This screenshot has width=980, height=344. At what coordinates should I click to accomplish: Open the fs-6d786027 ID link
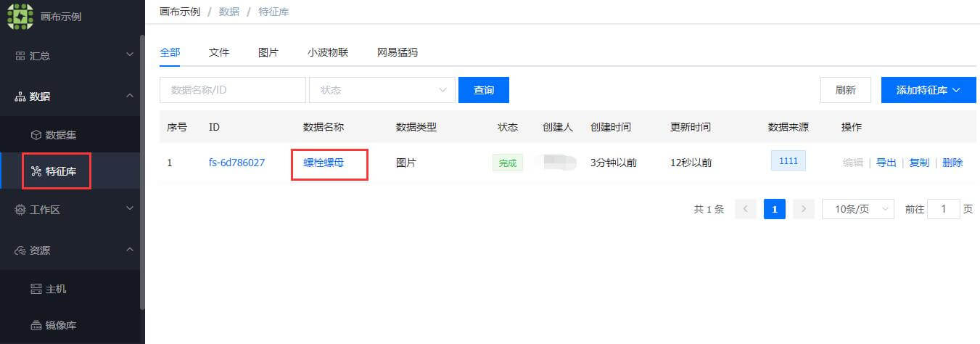click(x=236, y=163)
